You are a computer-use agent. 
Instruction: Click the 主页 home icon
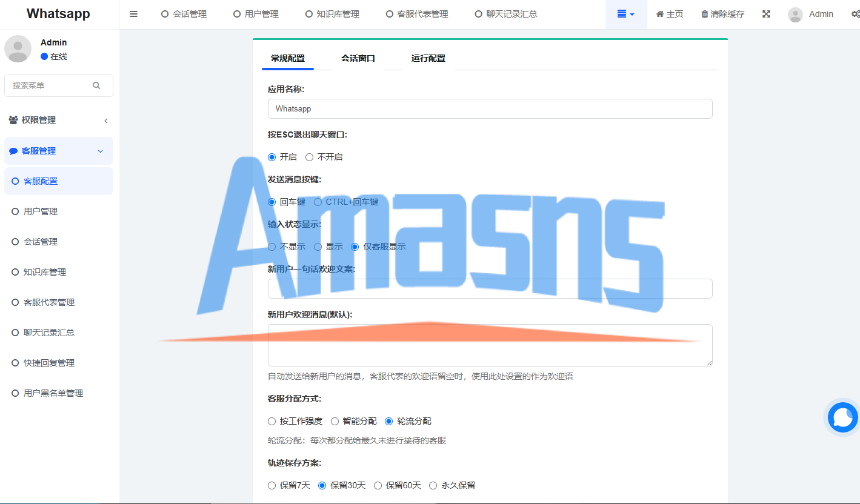pyautogui.click(x=660, y=14)
